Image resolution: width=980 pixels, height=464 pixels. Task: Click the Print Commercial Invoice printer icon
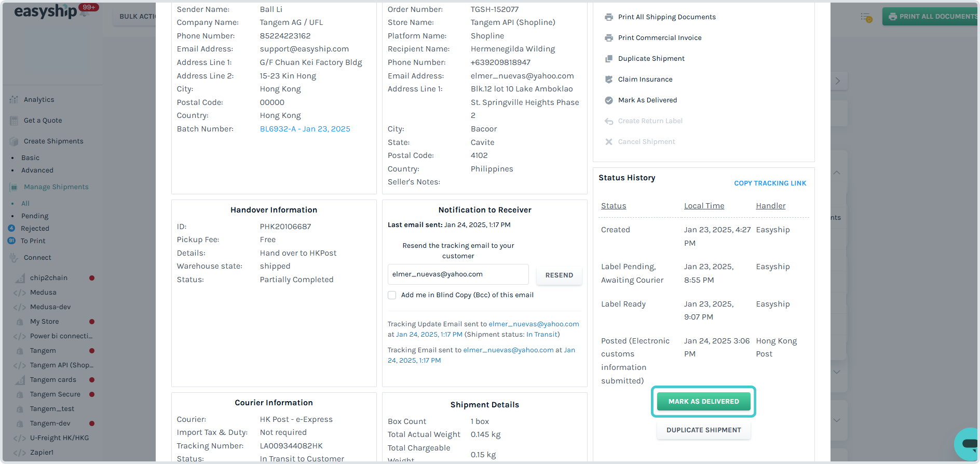click(609, 38)
